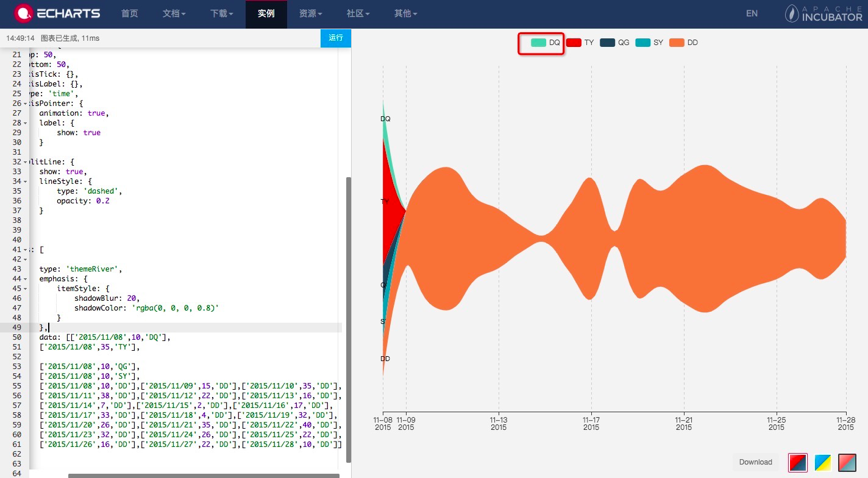Select the blue yellow theme swatch

coord(823,462)
